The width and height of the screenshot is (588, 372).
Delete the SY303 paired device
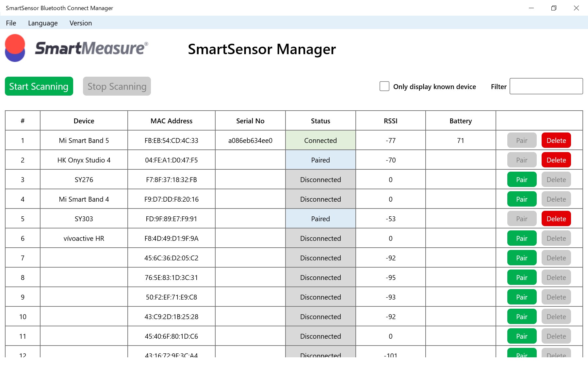(x=556, y=219)
